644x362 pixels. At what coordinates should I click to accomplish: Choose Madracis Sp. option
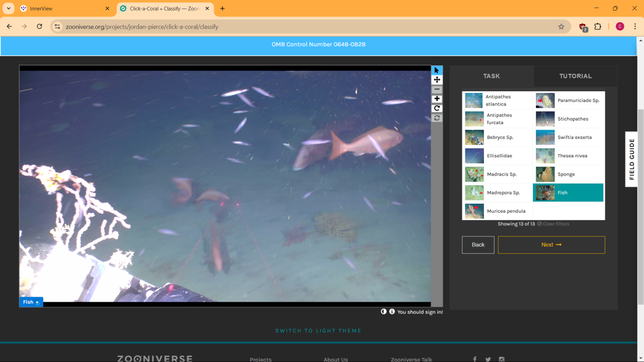(x=498, y=174)
